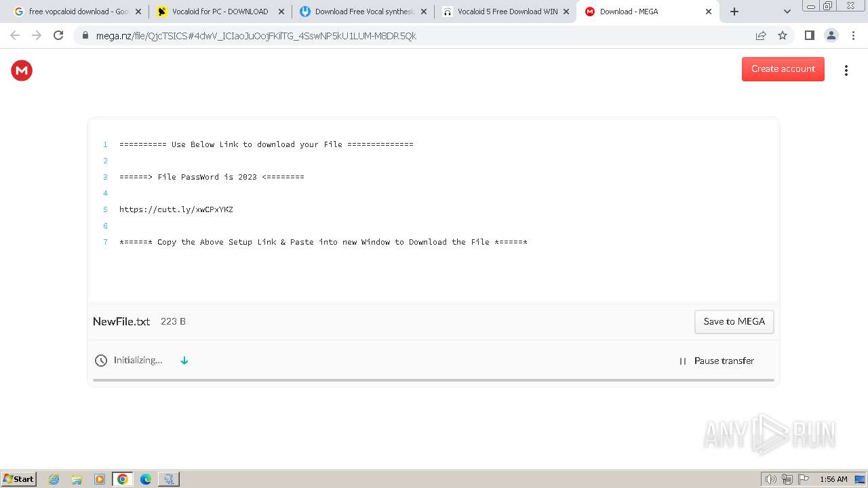Open File Explorer from the taskbar
Screen dimensions: 868x488
[x=77, y=479]
